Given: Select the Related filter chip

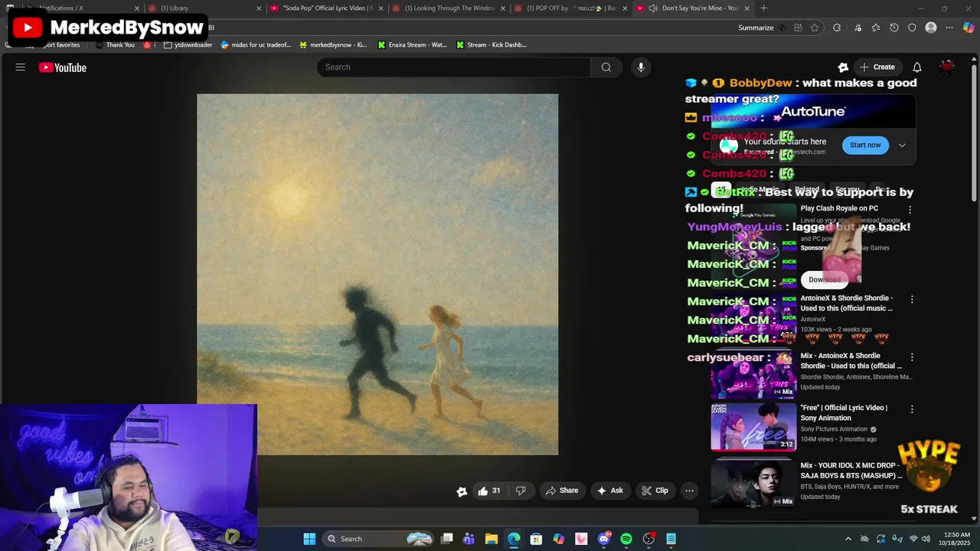Looking at the screenshot, I should coord(807,190).
